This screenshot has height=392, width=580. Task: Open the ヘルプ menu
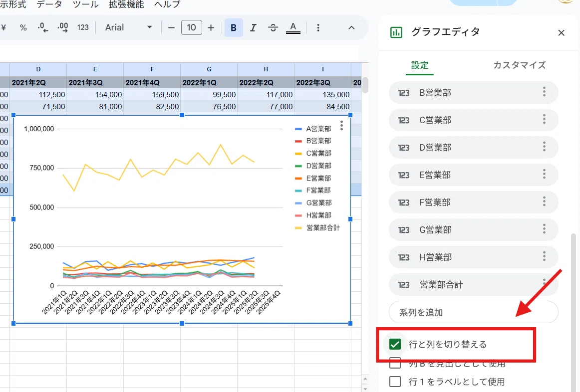[x=167, y=4]
